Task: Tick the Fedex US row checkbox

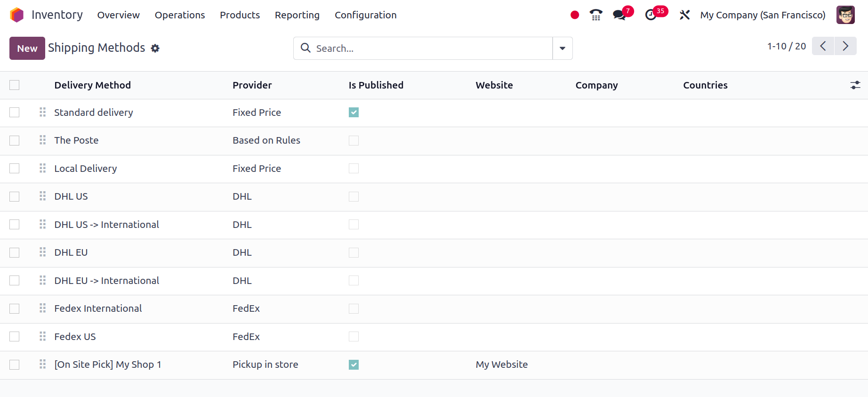Action: [x=15, y=337]
